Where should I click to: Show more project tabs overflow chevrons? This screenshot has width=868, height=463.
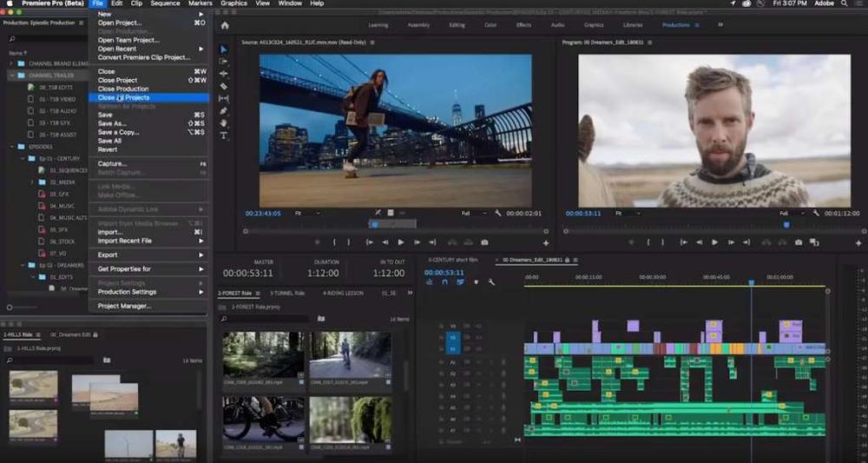coord(410,293)
